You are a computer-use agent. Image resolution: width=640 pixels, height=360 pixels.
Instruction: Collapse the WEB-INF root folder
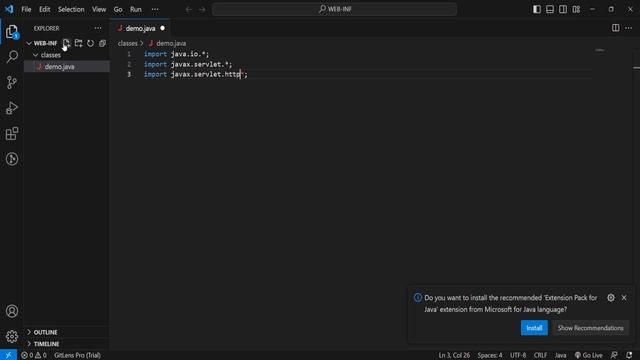point(29,43)
